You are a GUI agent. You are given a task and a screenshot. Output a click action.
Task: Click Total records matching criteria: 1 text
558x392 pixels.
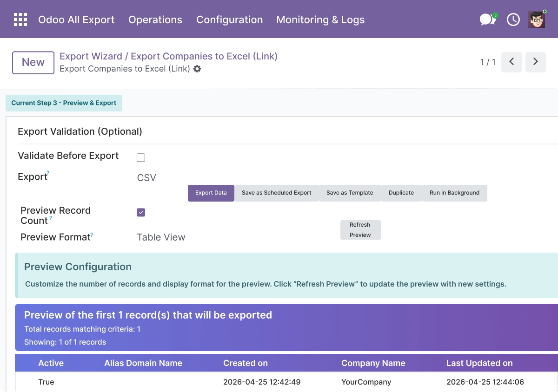pos(82,329)
